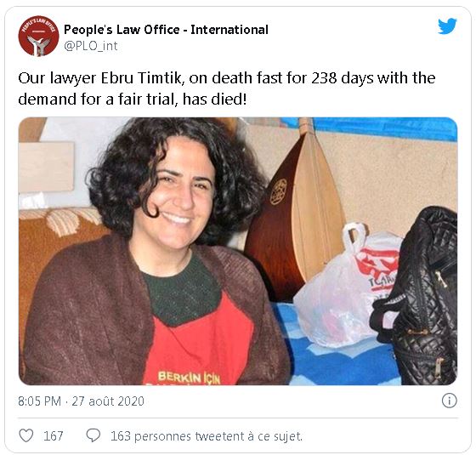This screenshot has width=476, height=455.
Task: Open the People's Law Office profile avatar
Action: 38,37
